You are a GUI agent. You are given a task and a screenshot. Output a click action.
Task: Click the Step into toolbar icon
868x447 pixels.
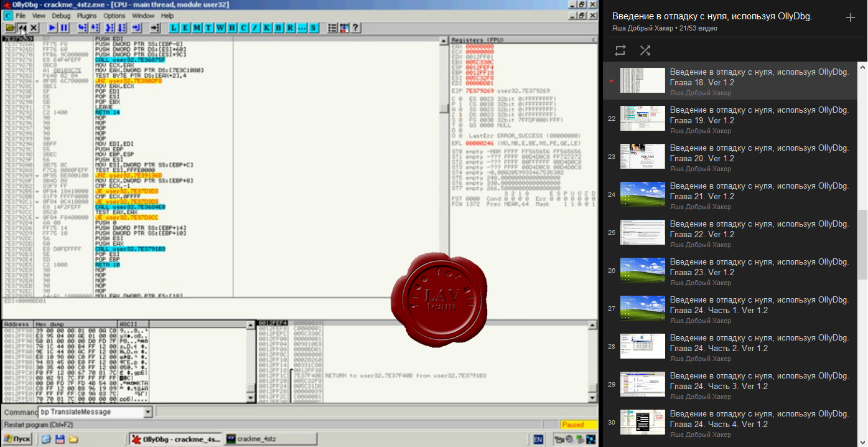[82, 27]
